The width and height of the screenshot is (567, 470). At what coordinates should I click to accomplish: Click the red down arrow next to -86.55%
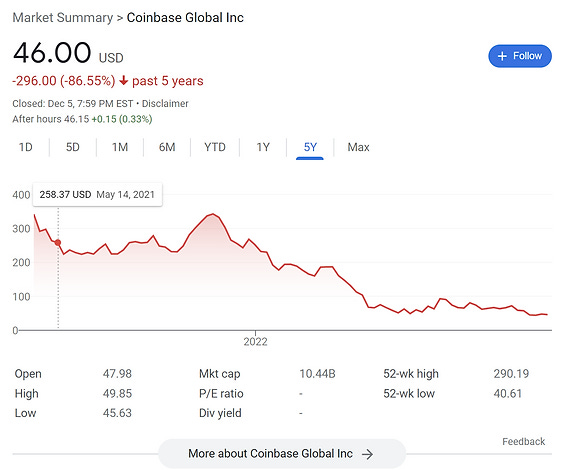tap(124, 80)
